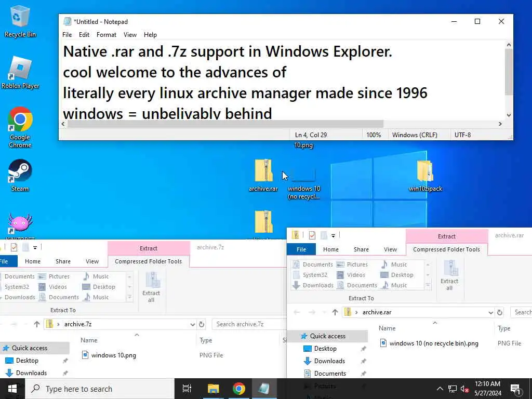The image size is (532, 399).
Task: Select the archive.rar file on the desktop
Action: coord(263,176)
